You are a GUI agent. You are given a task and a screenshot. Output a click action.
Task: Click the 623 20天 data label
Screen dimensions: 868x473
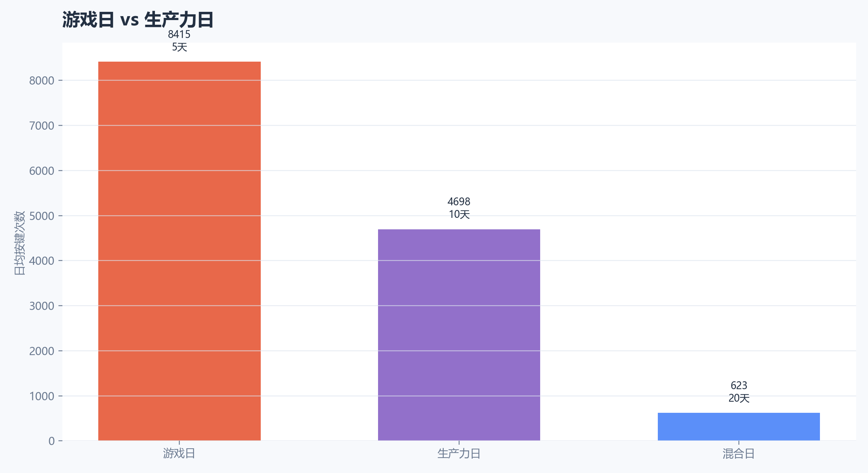pos(739,392)
